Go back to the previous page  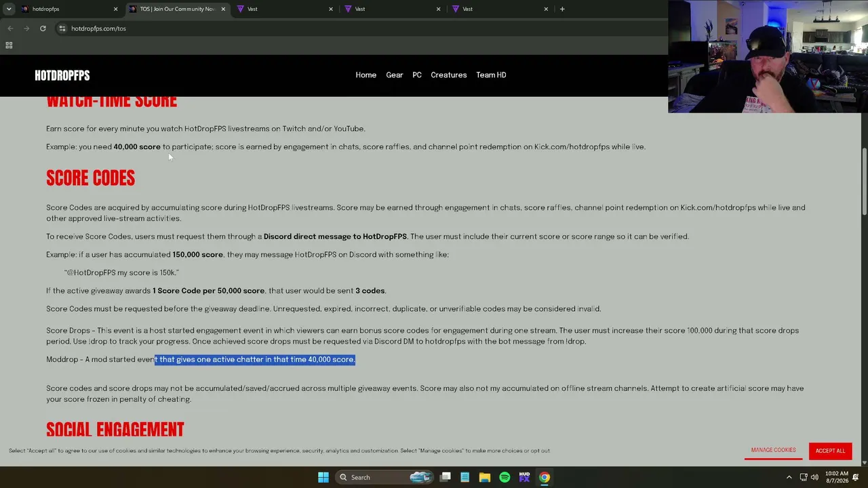point(10,28)
